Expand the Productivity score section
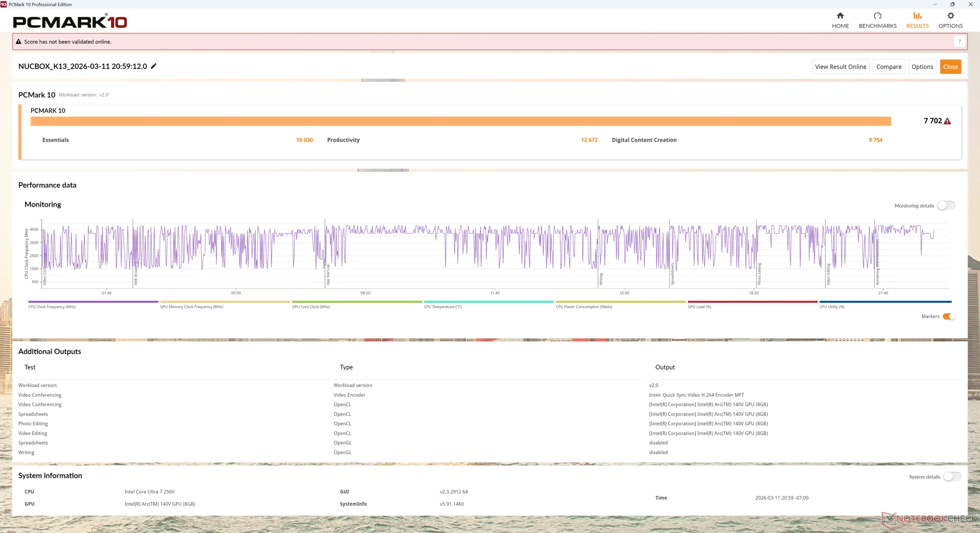Screen dimensions: 980x533 coord(343,140)
